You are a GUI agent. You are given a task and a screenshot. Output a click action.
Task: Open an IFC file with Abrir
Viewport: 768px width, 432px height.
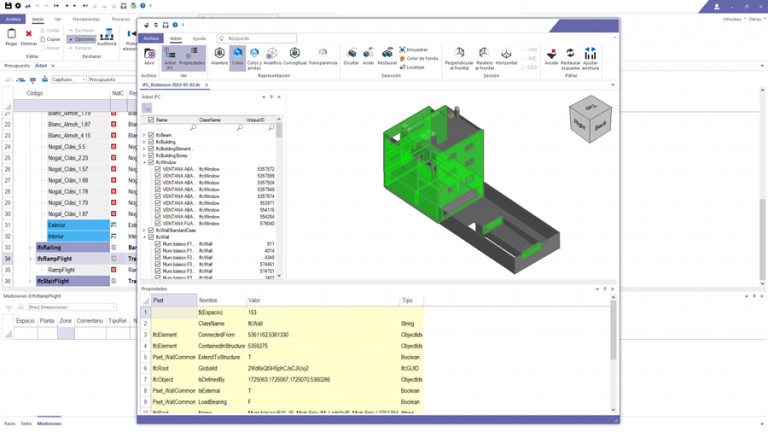tap(149, 56)
